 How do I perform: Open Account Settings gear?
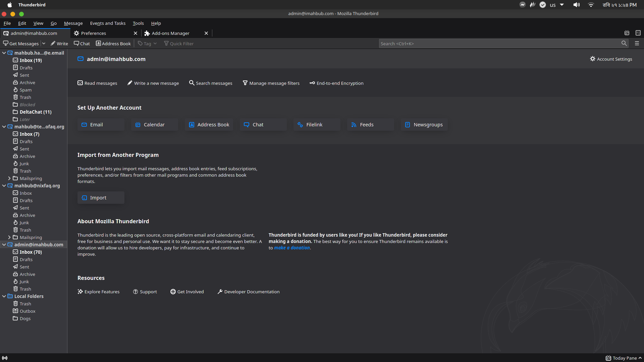pos(611,59)
